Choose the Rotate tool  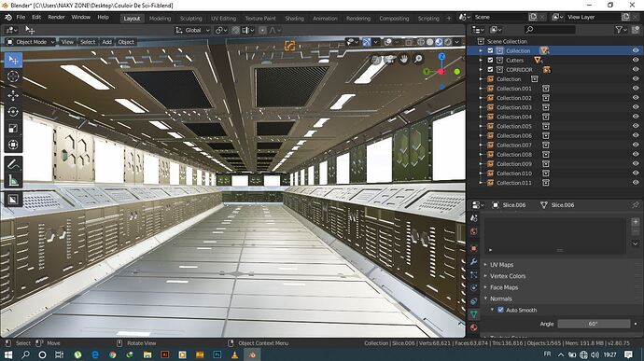click(13, 112)
